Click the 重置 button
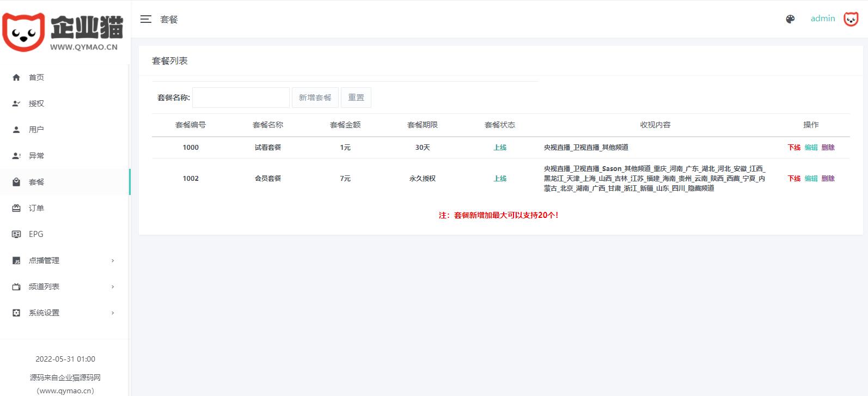This screenshot has width=868, height=396. pyautogui.click(x=356, y=98)
